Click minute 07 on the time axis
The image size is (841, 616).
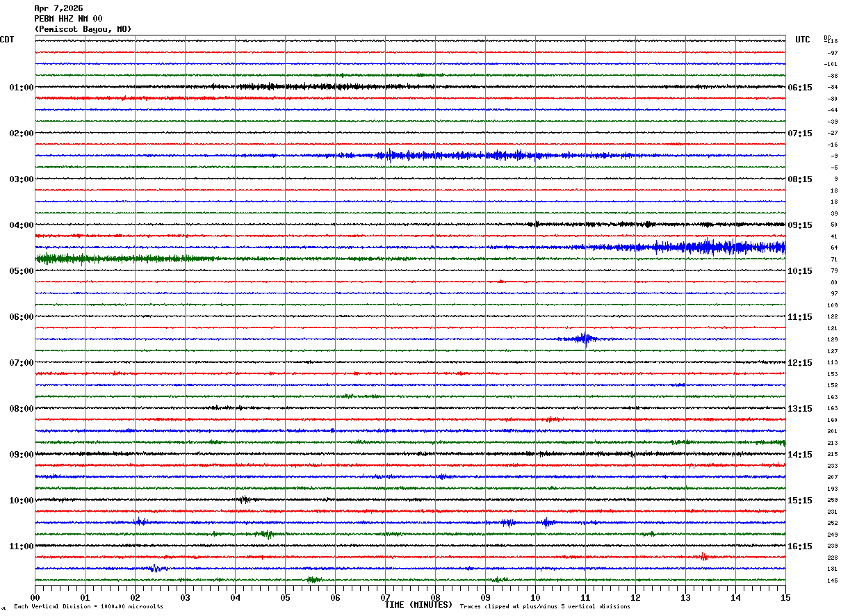(385, 597)
